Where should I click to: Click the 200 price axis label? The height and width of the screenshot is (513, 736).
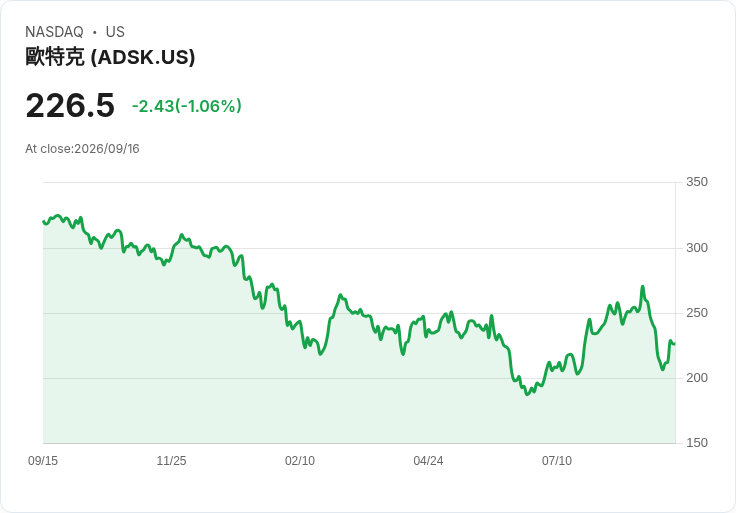(697, 377)
